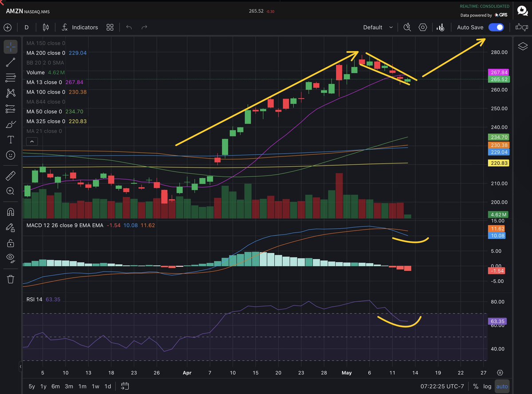Select the ruler measure tool
The width and height of the screenshot is (532, 394).
pos(11,176)
